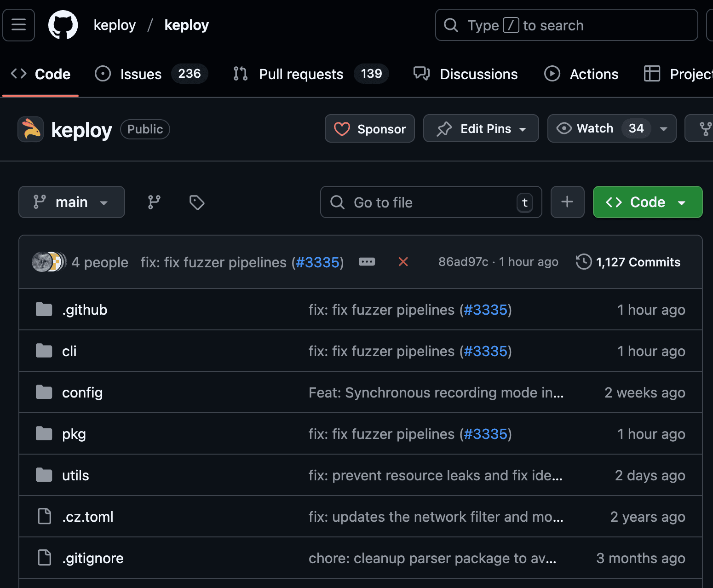Click the '2 days ago' timestamp
This screenshot has height=588, width=713.
[650, 475]
